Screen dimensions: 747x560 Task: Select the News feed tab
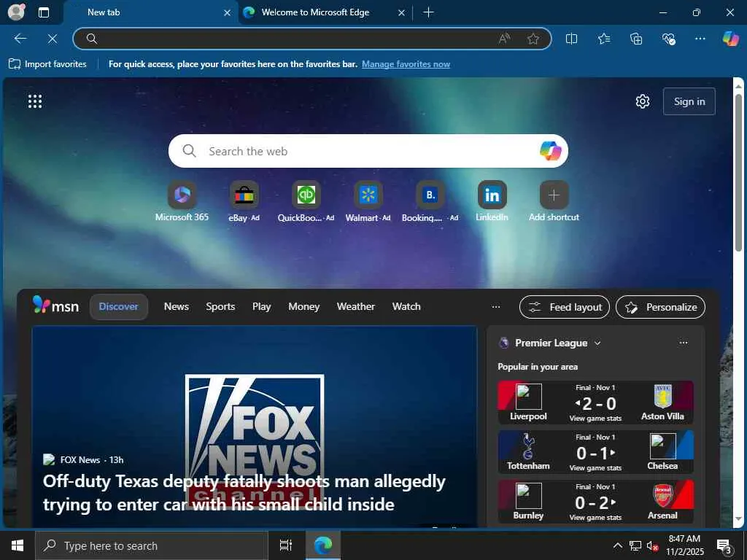click(x=177, y=307)
